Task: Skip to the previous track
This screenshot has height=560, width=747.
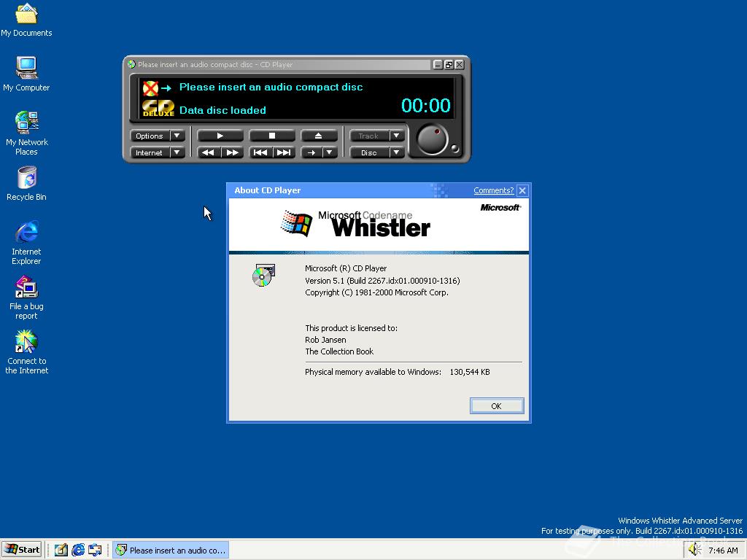Action: (260, 152)
